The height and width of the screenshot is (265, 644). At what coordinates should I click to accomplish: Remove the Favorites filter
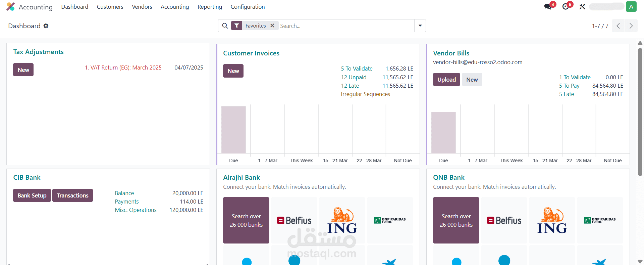point(272,26)
